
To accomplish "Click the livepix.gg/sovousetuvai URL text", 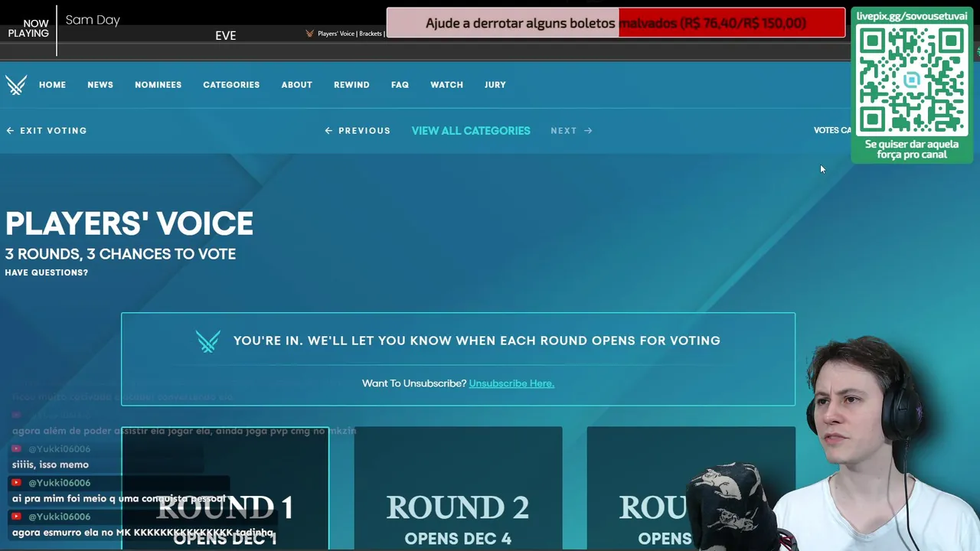I will 912,16.
